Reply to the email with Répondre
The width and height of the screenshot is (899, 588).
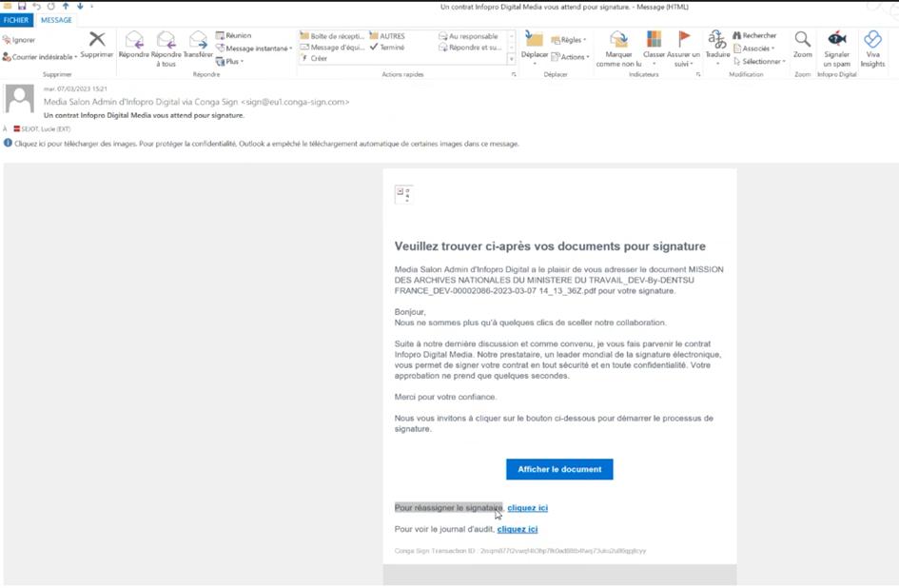133,46
